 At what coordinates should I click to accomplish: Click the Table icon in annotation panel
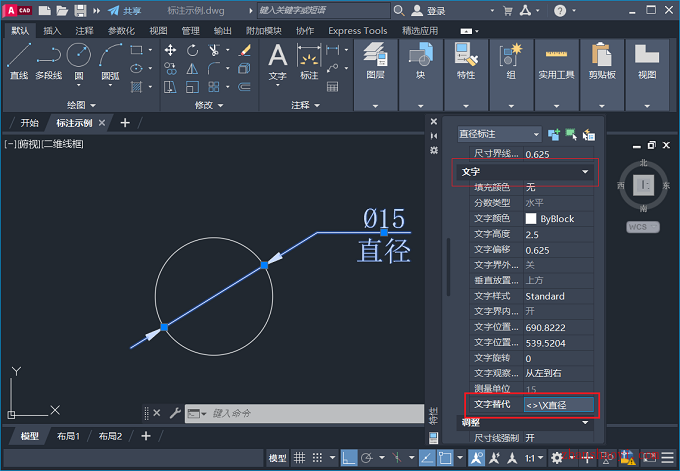333,87
